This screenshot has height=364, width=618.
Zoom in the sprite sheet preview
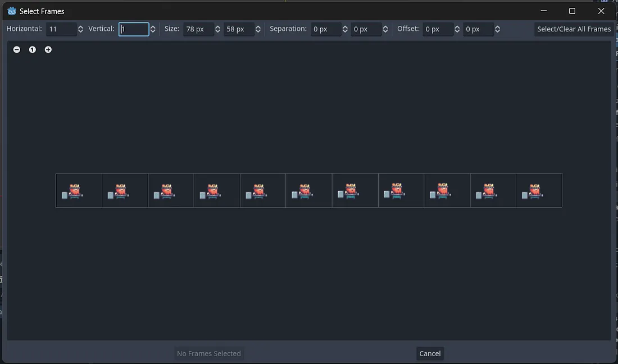click(48, 49)
